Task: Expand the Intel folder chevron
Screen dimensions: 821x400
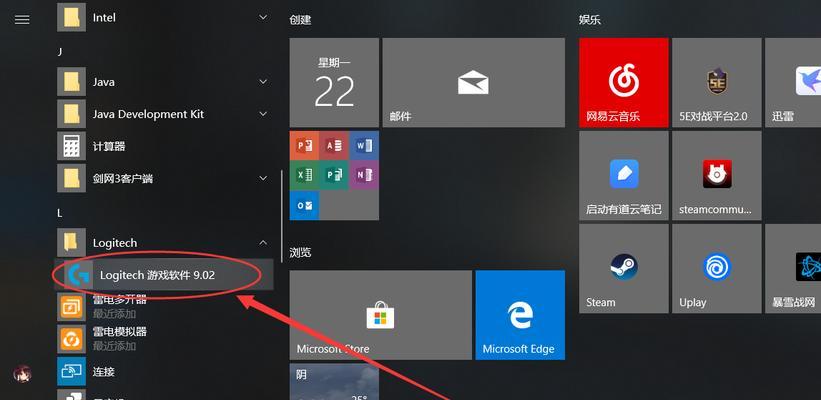Action: pos(263,17)
